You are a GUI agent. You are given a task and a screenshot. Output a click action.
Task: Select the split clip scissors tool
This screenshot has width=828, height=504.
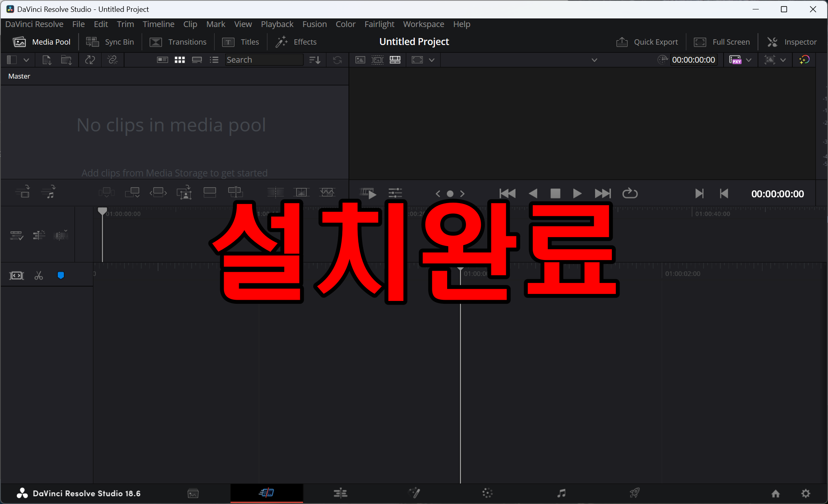tap(38, 276)
